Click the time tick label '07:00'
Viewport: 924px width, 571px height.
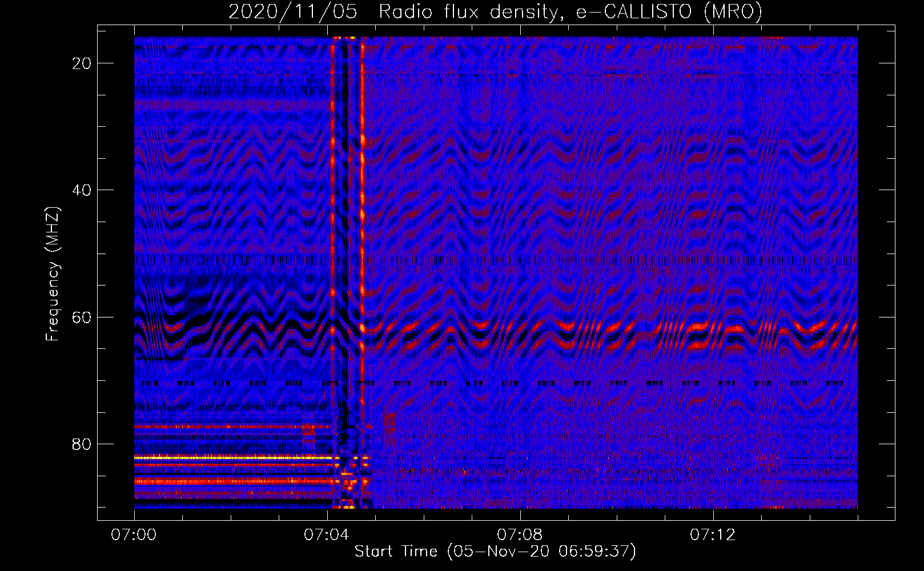pyautogui.click(x=134, y=535)
